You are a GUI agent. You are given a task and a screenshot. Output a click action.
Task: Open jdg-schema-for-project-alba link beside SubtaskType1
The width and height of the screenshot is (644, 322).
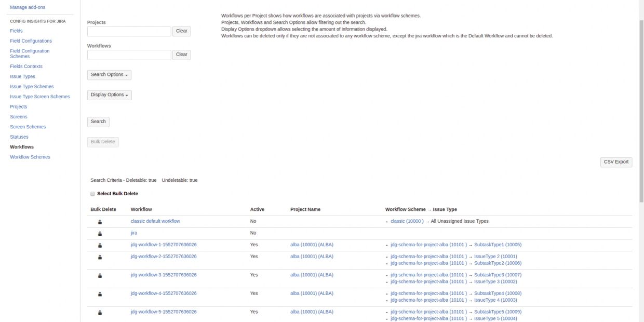[428, 245]
